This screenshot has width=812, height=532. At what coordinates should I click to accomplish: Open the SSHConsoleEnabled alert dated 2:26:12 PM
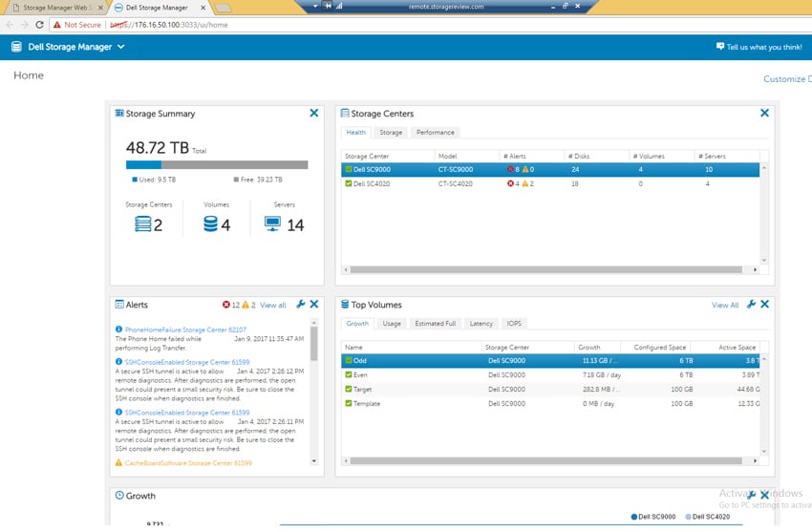187,362
